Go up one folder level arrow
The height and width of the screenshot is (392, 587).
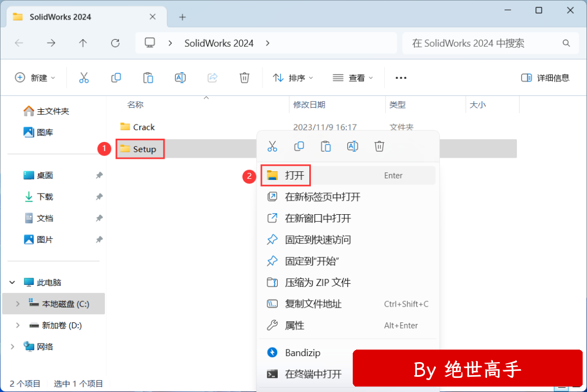(83, 43)
